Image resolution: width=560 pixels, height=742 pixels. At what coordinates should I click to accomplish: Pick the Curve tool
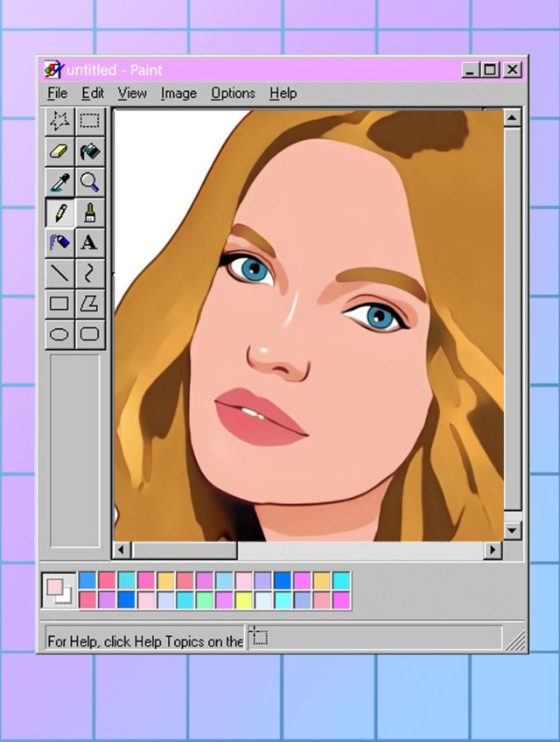point(89,273)
